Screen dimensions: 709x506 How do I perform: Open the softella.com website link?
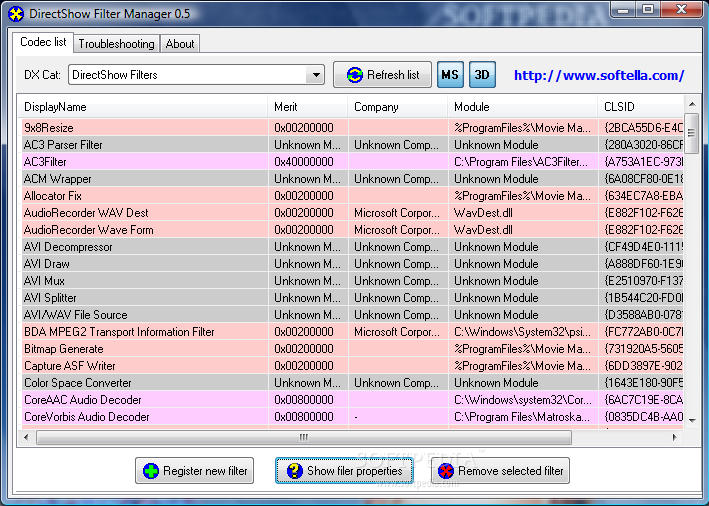pyautogui.click(x=599, y=75)
